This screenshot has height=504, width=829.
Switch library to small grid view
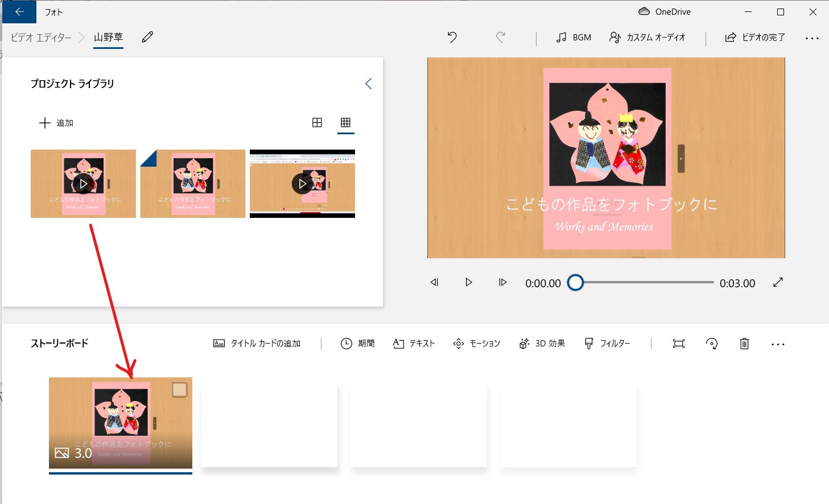(x=345, y=123)
